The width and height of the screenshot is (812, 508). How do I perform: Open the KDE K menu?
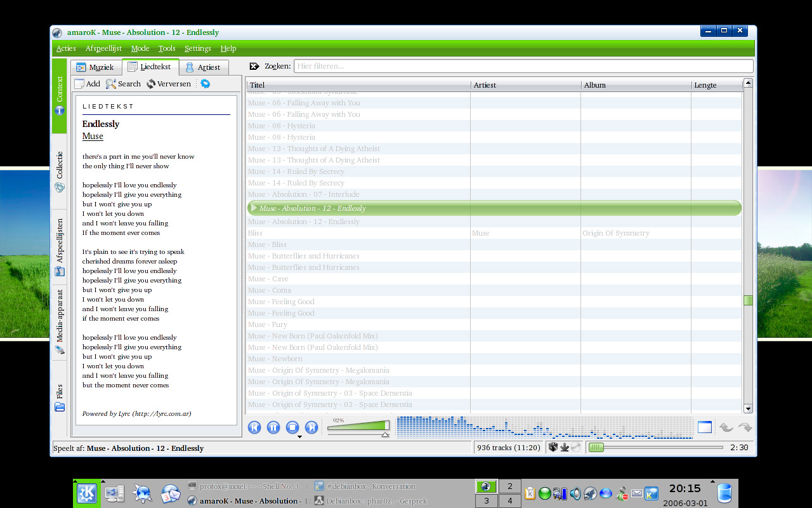tap(87, 493)
